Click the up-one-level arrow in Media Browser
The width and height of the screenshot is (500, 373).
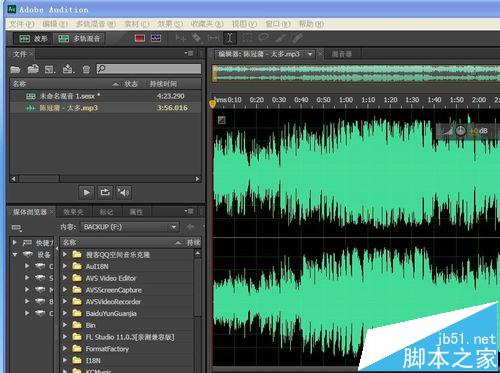pos(191,227)
